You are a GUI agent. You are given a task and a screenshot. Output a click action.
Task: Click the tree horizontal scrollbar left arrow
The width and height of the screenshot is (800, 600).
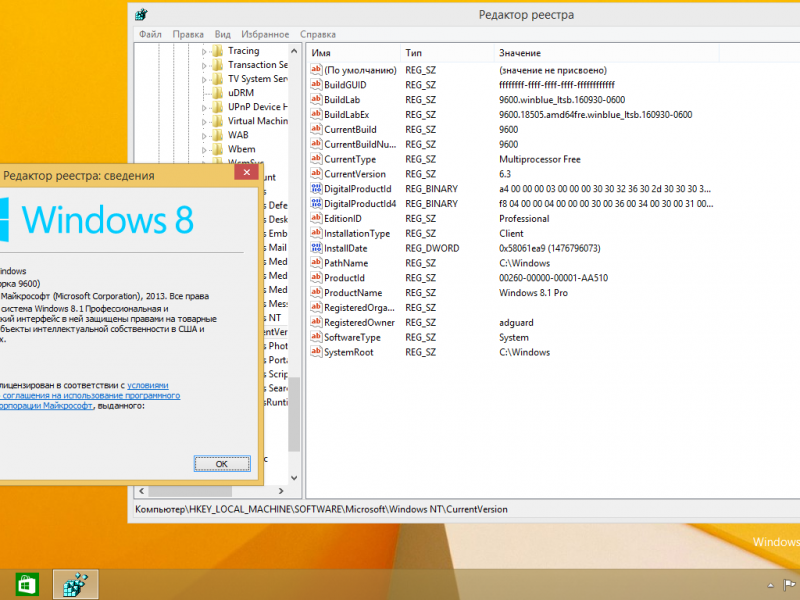142,491
